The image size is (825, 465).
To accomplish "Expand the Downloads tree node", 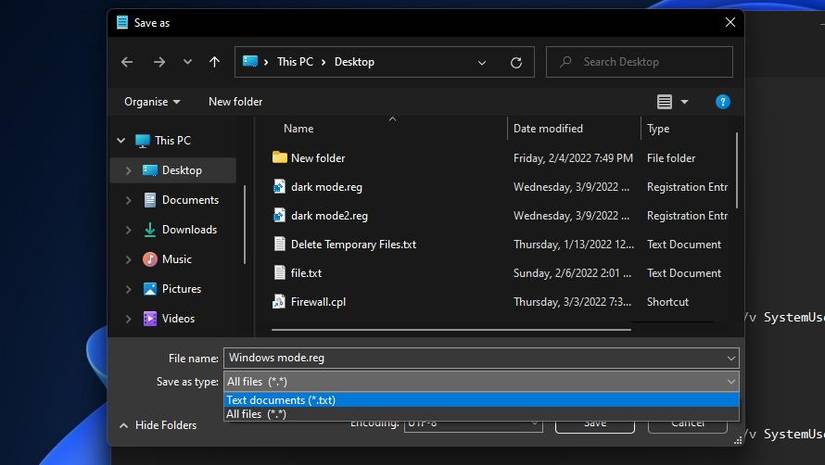I will point(128,230).
